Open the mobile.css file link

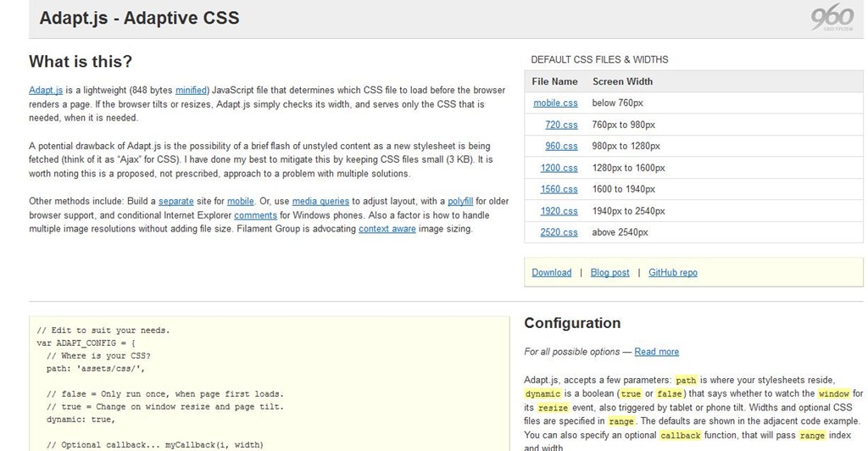[x=555, y=103]
